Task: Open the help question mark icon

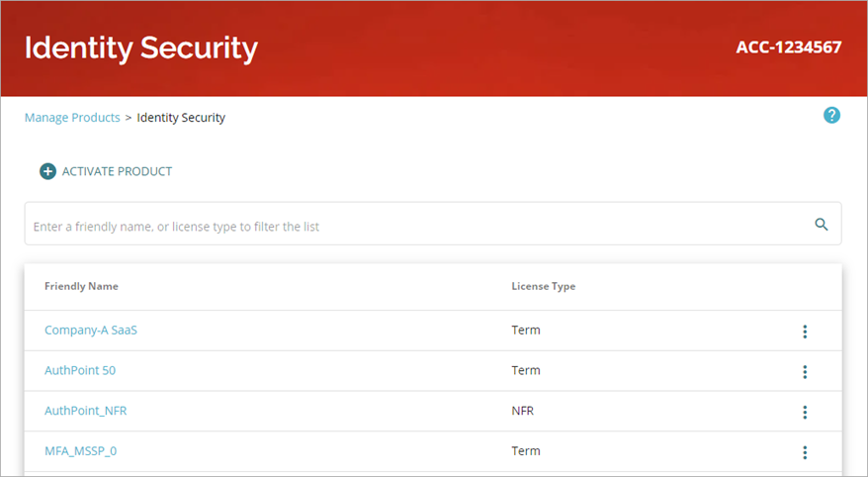Action: point(831,115)
